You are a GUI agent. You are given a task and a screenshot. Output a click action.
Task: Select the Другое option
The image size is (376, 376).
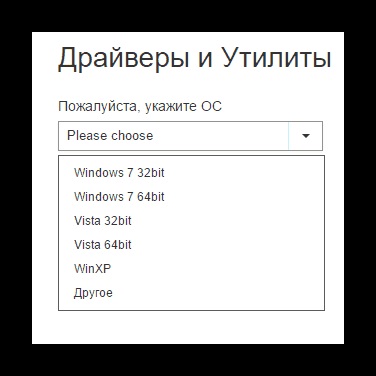tap(191, 293)
